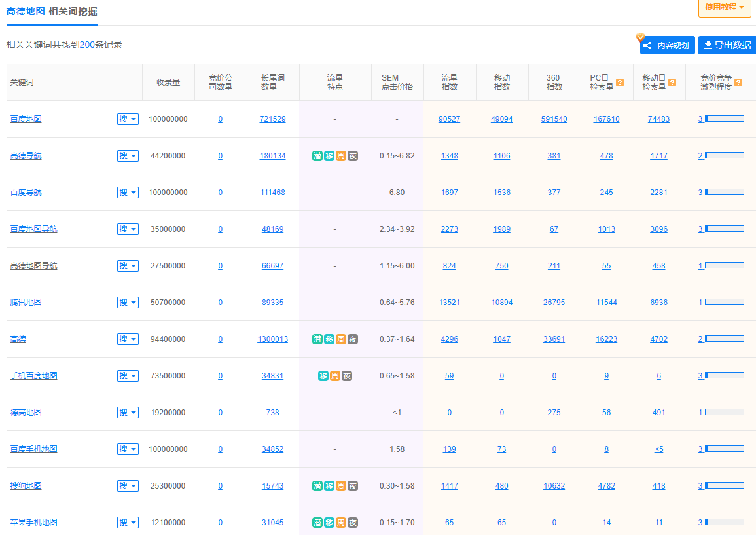Click the 导出数据 export button
Screen dimensions: 756x535
(727, 45)
